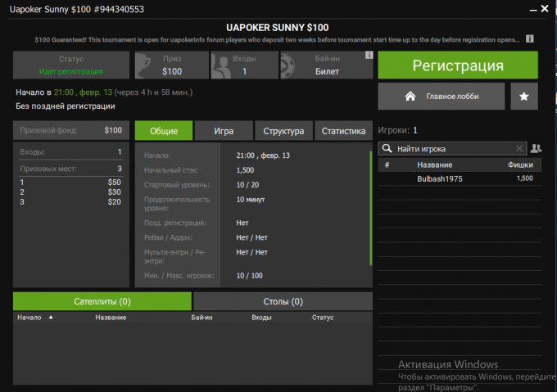This screenshot has height=392, width=557.
Task: Click the 10 минут level duration
Action: coord(251,200)
